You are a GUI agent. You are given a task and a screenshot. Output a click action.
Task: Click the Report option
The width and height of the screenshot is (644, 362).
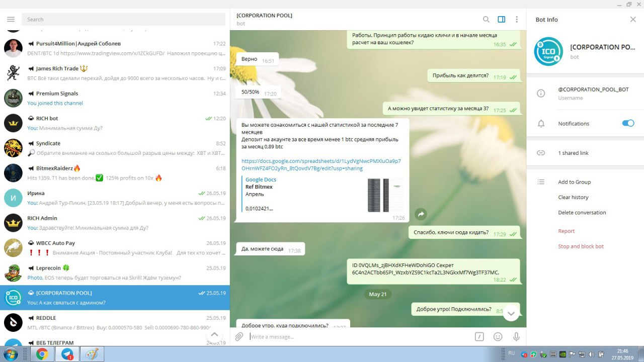click(566, 231)
